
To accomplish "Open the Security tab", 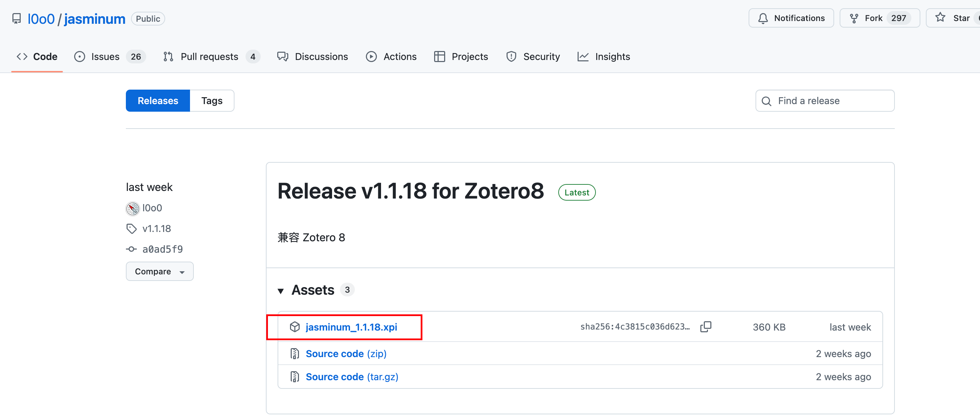I will click(533, 57).
